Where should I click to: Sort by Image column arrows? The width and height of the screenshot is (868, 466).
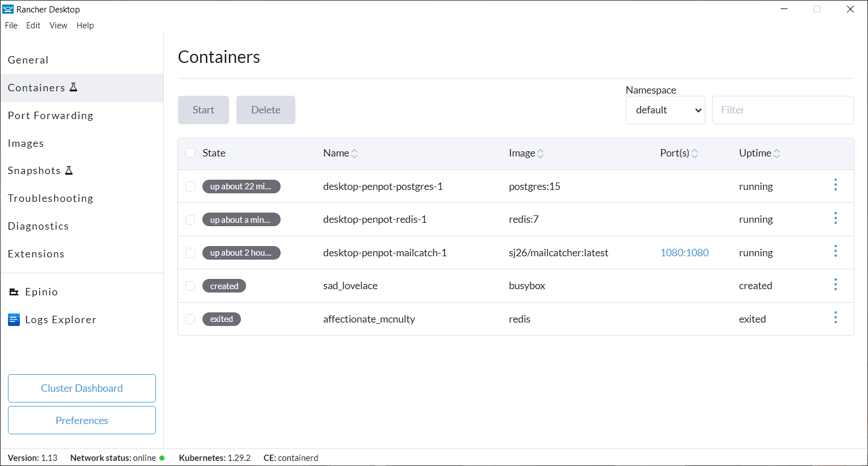[x=540, y=153]
